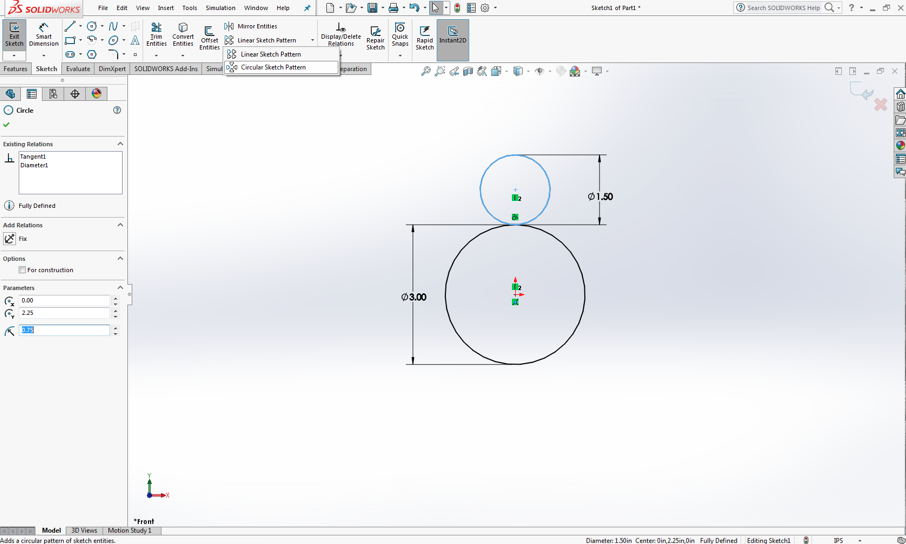The height and width of the screenshot is (544, 906).
Task: Open the File menu
Action: (x=103, y=8)
